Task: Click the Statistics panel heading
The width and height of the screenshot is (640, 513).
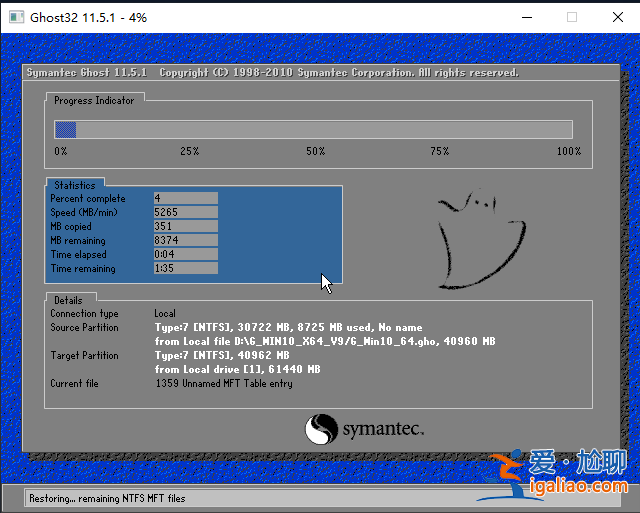Action: 75,185
